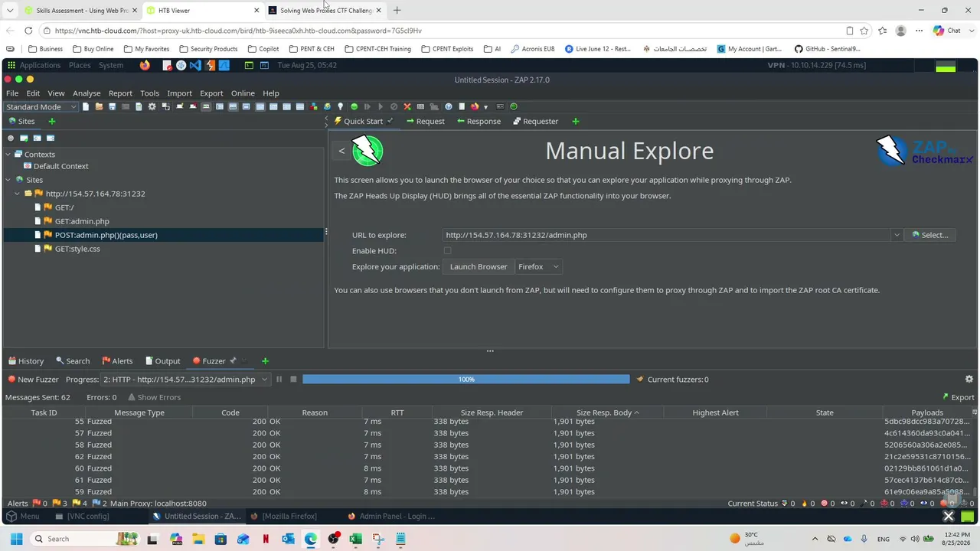Click the Firefox icon in Linux top panel
The height and width of the screenshot is (551, 980).
[x=145, y=65]
